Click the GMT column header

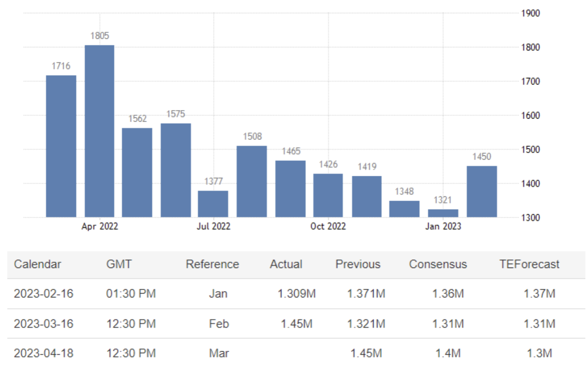click(119, 264)
